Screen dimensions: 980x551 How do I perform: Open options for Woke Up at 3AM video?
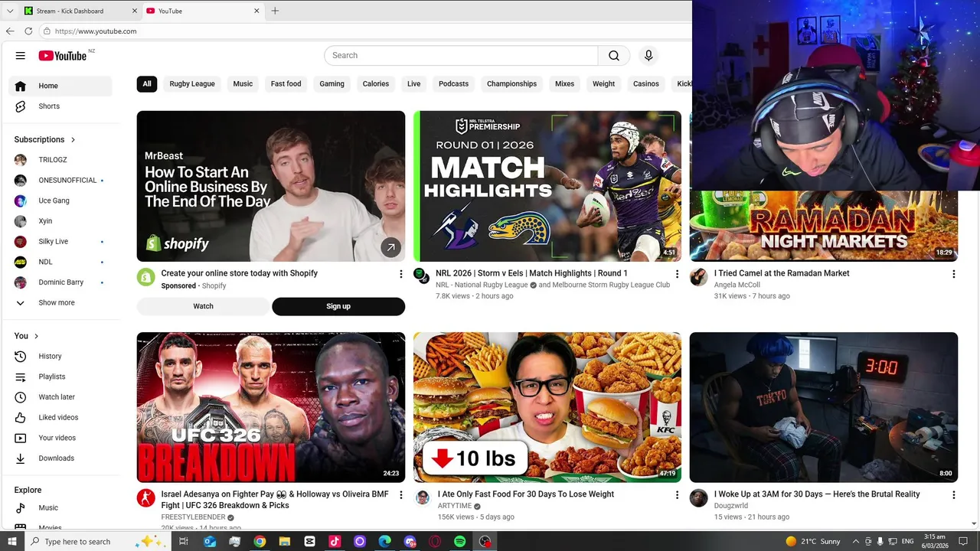click(x=953, y=495)
